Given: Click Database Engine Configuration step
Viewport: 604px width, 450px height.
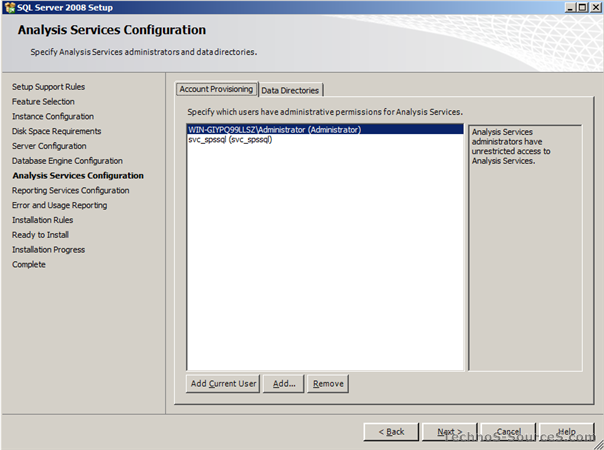Looking at the screenshot, I should pyautogui.click(x=67, y=161).
